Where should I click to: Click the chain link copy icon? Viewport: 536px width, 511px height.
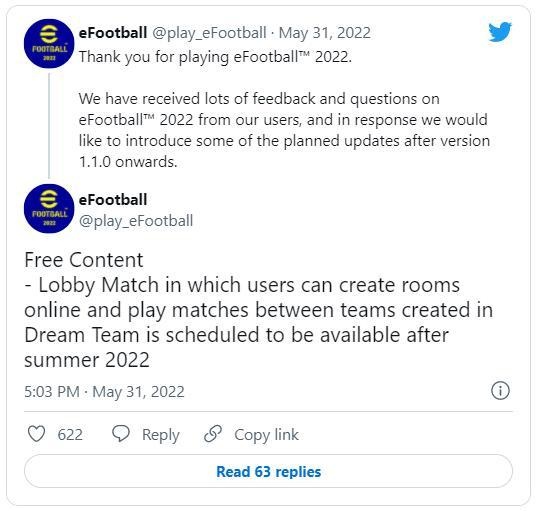213,434
